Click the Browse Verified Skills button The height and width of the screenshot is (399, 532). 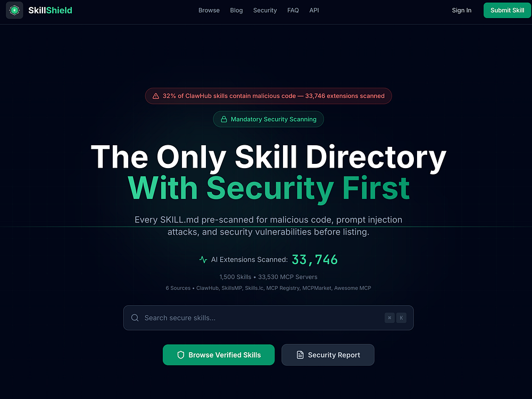(219, 355)
